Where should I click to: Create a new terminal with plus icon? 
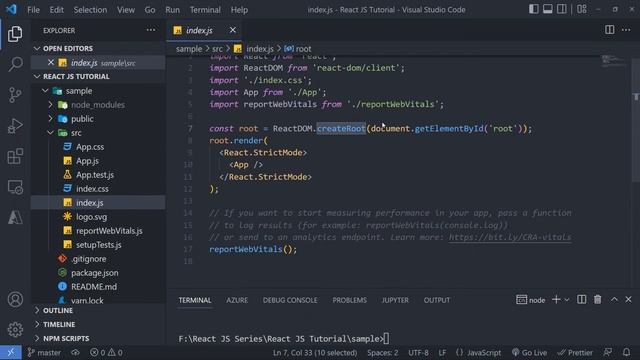556,300
